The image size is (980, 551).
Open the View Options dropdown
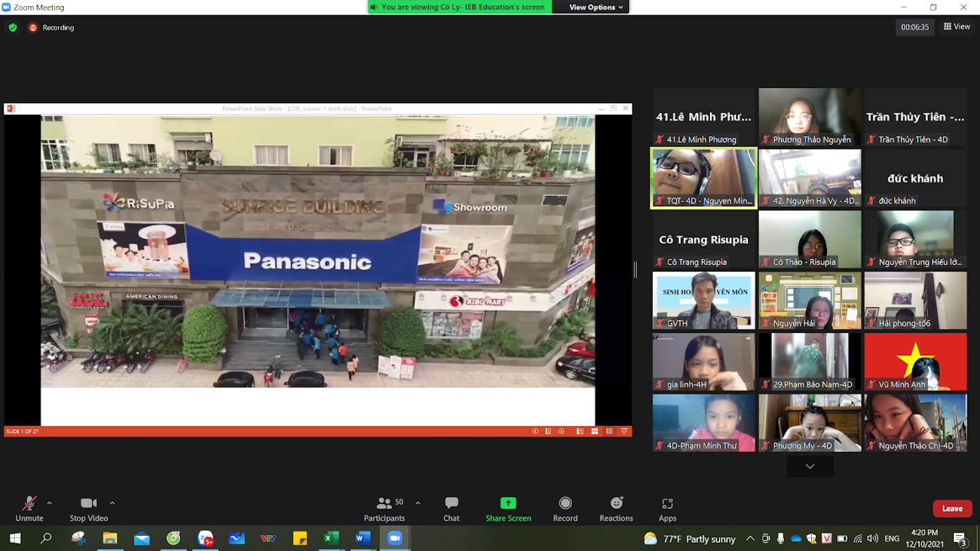[x=595, y=7]
